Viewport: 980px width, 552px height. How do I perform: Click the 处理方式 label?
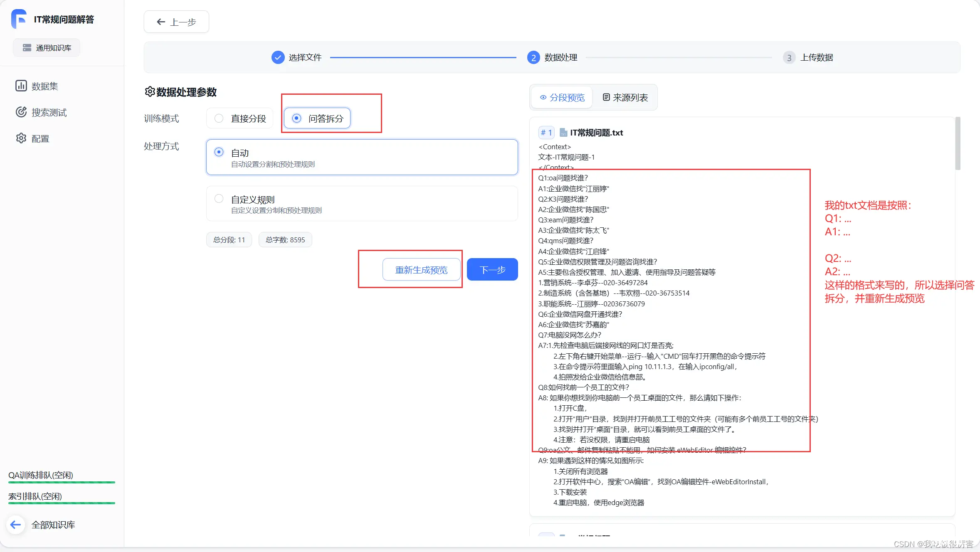click(161, 146)
